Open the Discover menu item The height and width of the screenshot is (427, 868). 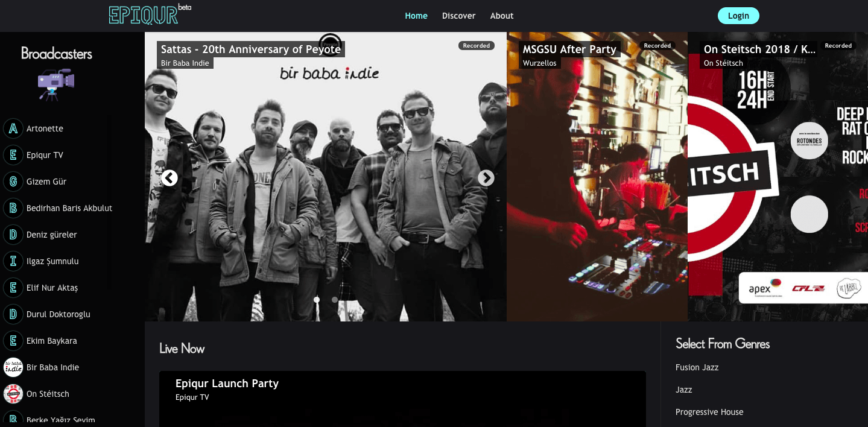458,16
